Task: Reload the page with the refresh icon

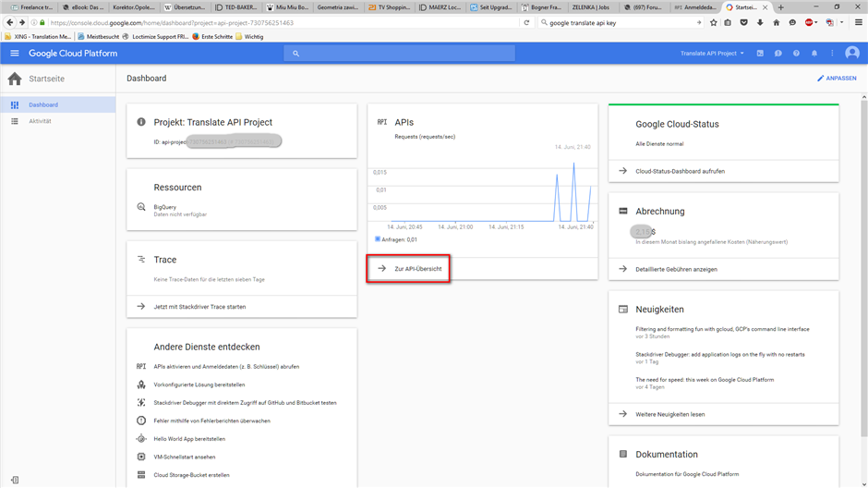Action: [526, 23]
